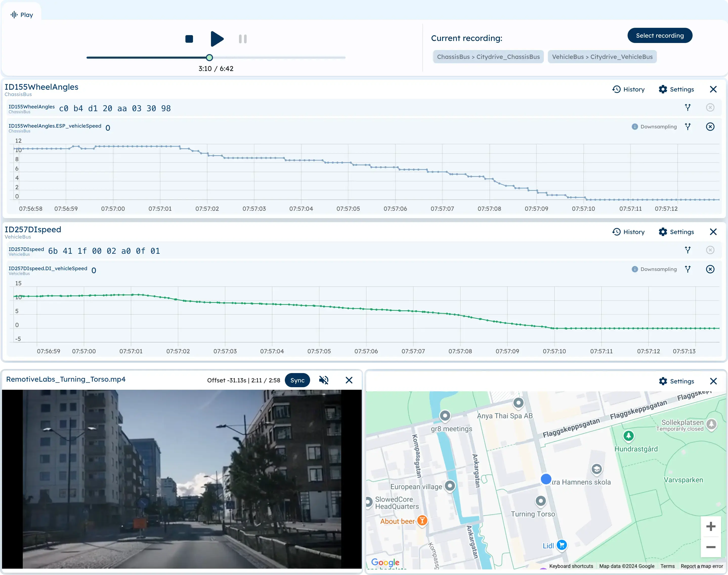
Task: Click About beer bar marker
Action: pos(422,521)
